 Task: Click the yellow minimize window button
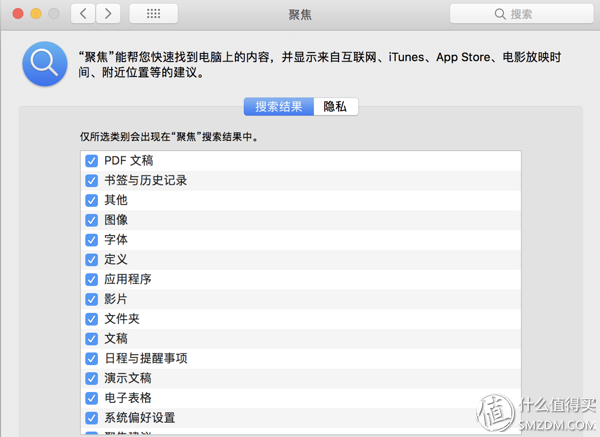36,14
